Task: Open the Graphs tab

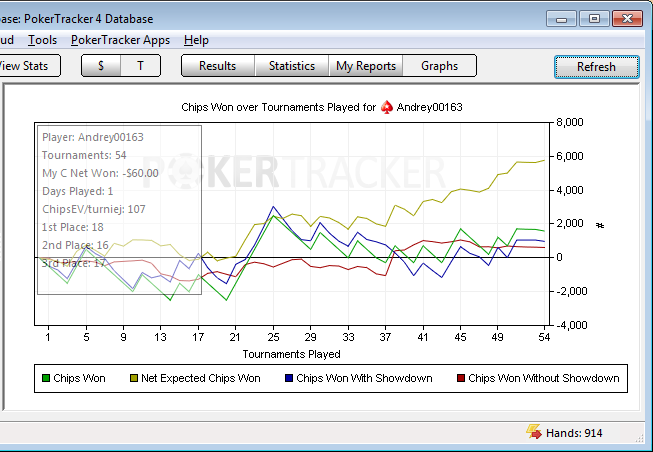Action: (439, 66)
